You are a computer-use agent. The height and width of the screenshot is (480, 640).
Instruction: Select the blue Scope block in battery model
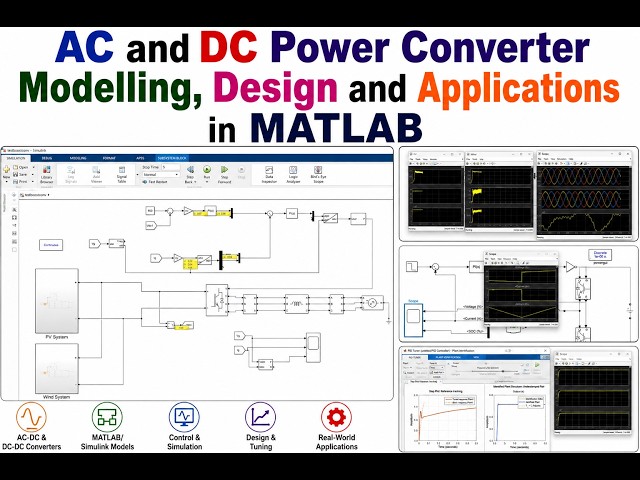click(413, 320)
